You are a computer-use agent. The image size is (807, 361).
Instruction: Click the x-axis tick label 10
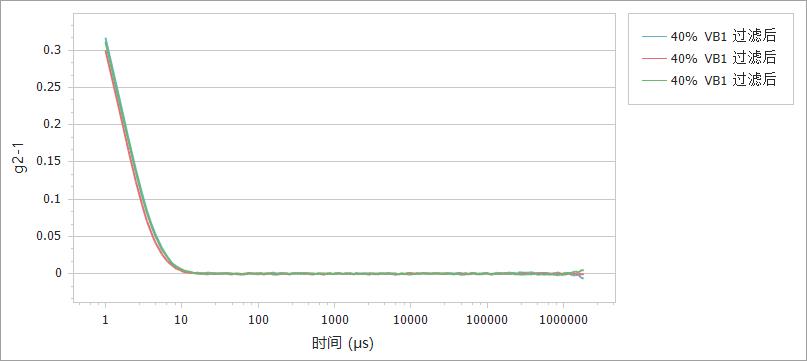click(x=181, y=320)
